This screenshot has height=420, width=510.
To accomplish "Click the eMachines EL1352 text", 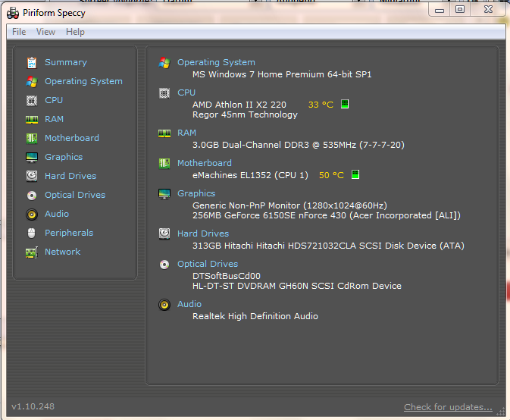I will (x=250, y=175).
